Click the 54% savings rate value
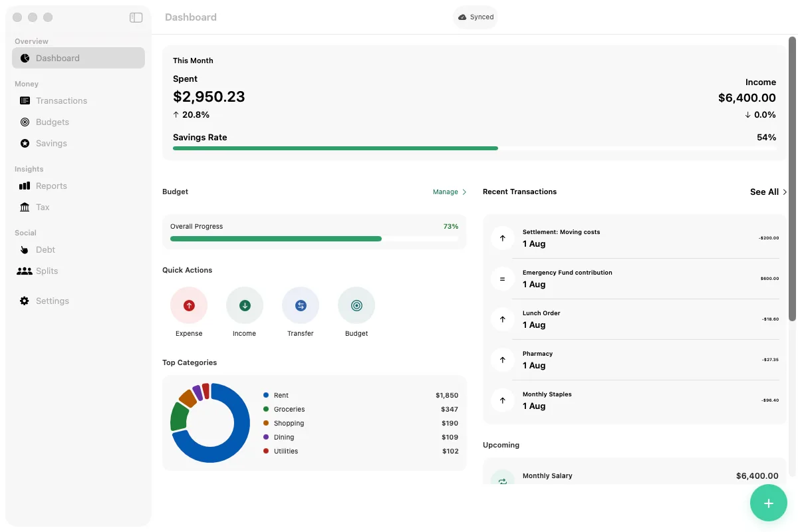Viewport: 798px width, 532px height. pos(766,138)
